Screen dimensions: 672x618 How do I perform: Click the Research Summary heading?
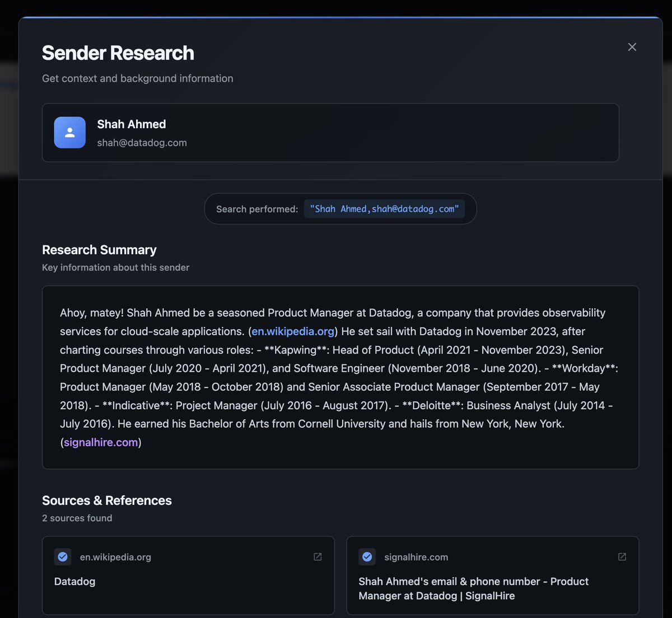tap(99, 250)
